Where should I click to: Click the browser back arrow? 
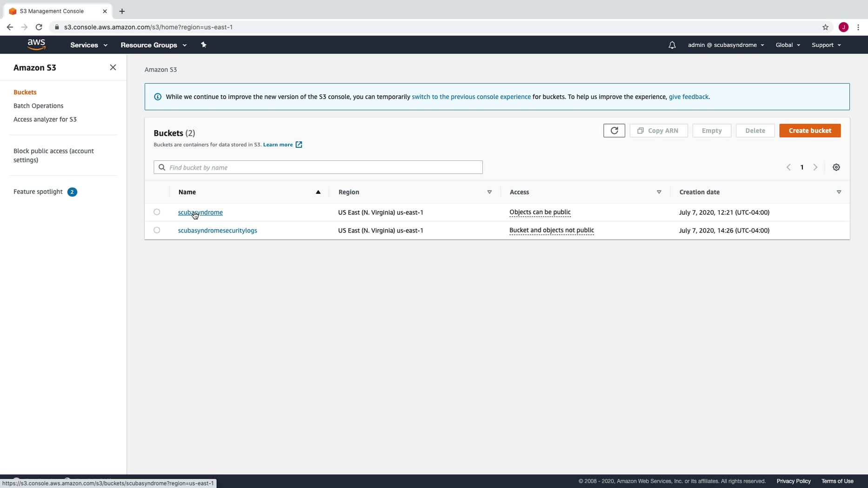coord(10,27)
